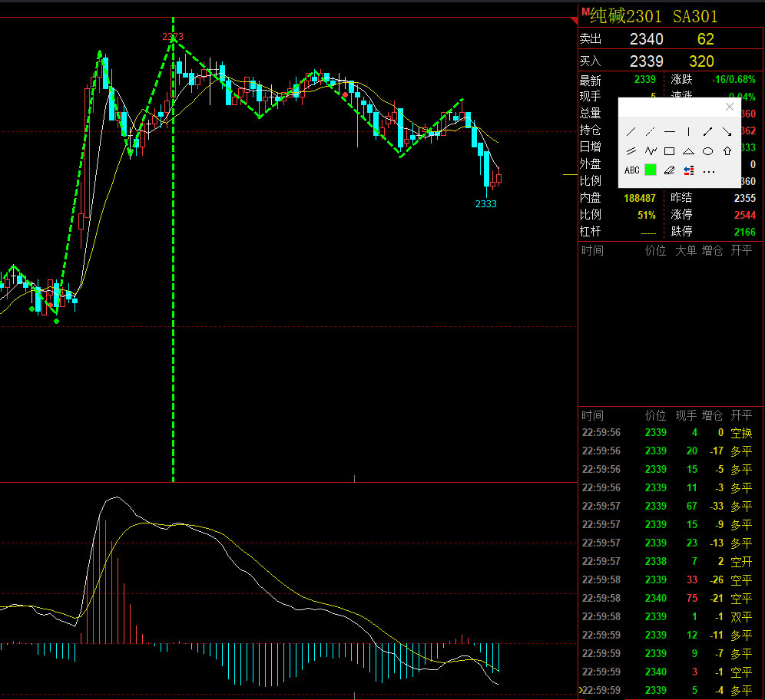This screenshot has height=700, width=765.
Task: Open the green drawing color swatch
Action: [x=651, y=170]
